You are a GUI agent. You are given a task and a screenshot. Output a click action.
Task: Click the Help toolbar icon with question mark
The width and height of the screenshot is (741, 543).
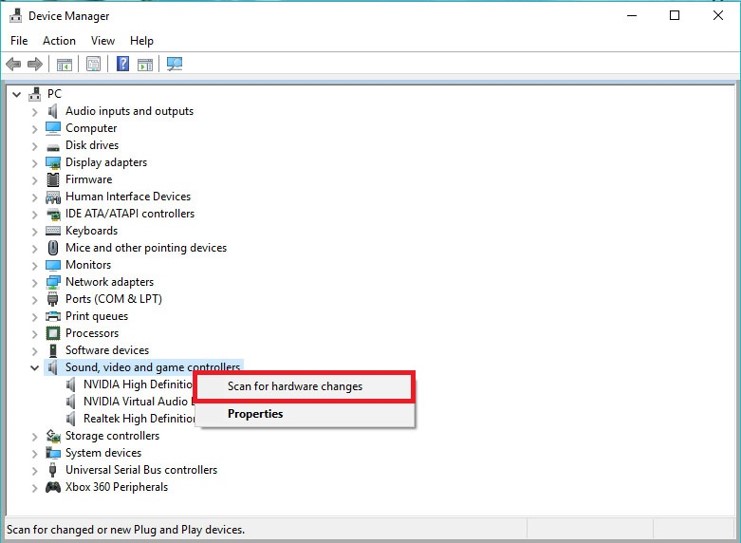click(x=123, y=64)
